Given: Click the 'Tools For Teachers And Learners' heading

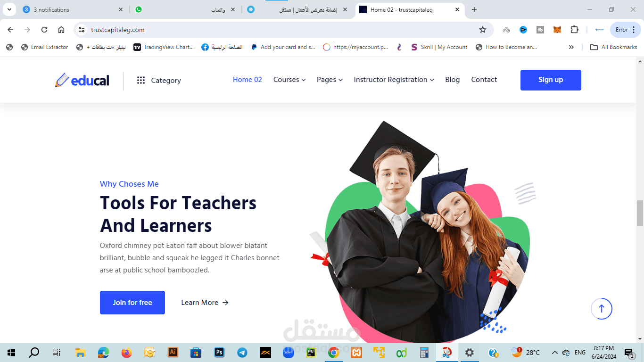Looking at the screenshot, I should 178,214.
